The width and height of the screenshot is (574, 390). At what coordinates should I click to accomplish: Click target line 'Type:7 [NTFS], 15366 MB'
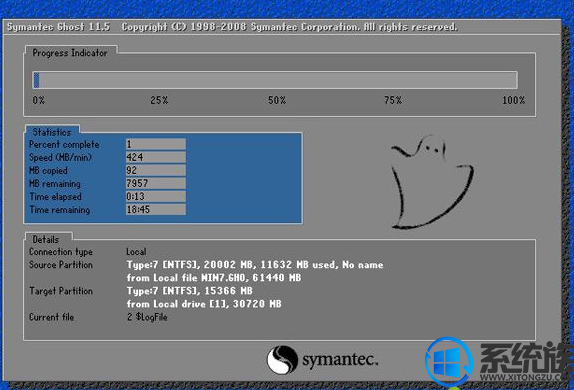click(190, 291)
